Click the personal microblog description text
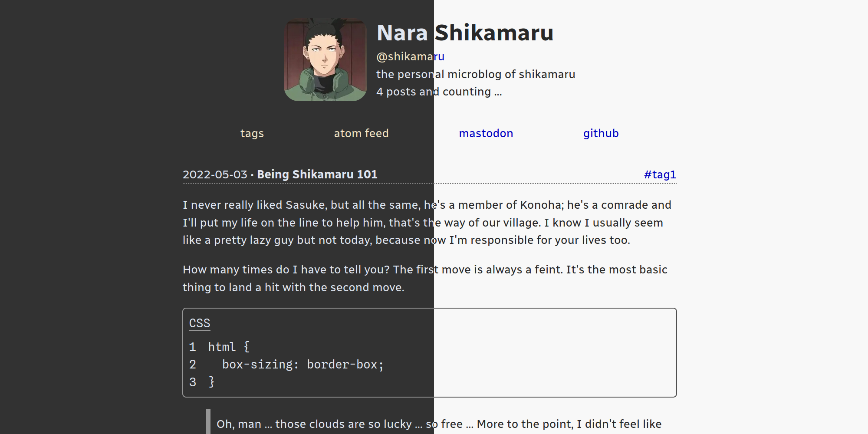This screenshot has width=868, height=434. (x=475, y=74)
